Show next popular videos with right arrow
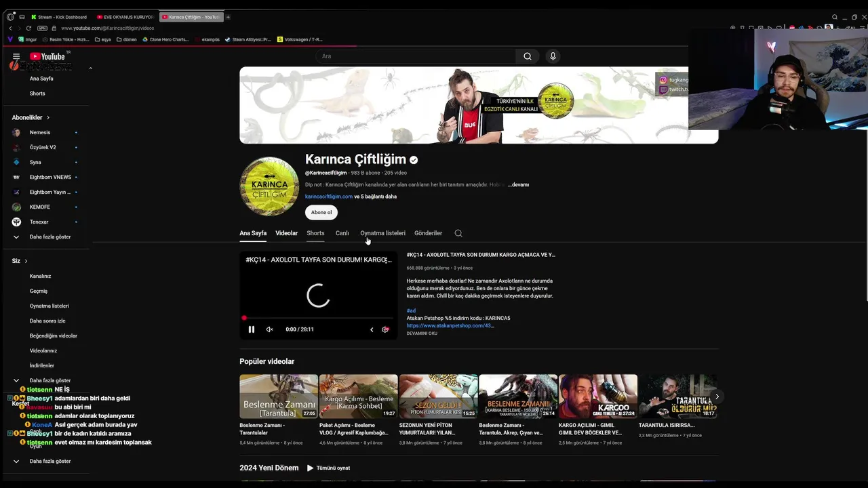The width and height of the screenshot is (868, 488). tap(717, 396)
